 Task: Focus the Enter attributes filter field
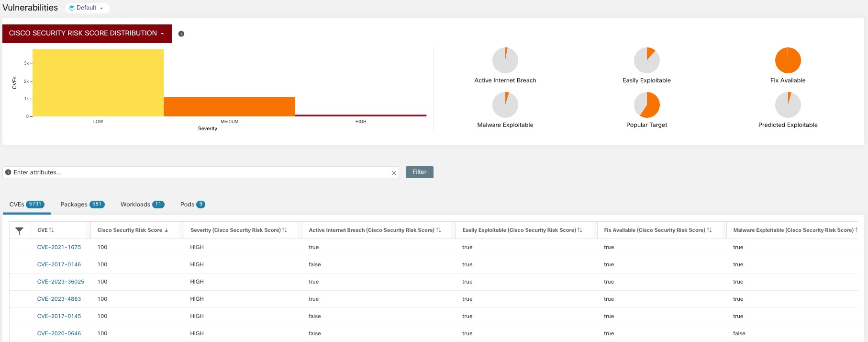tap(201, 172)
